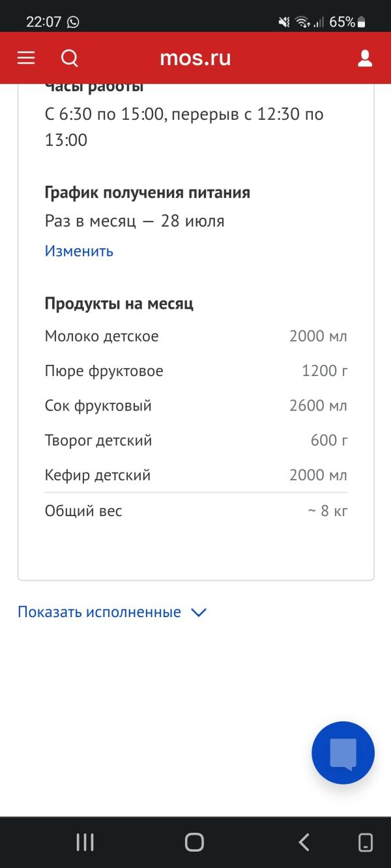Select the Сок фруктовый row
This screenshot has height=868, width=391.
195,405
